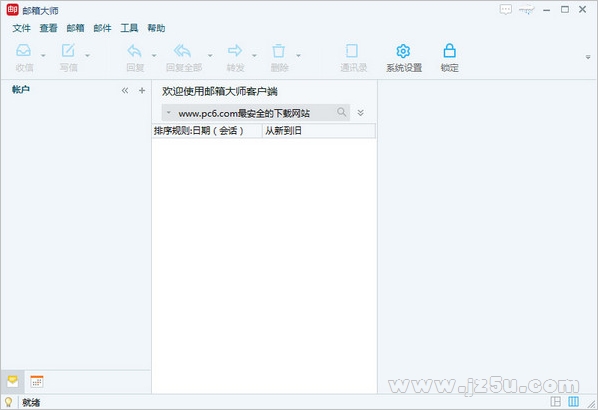Expand the dropdown arrow next to 收信
Viewport: 598px width, 410px height.
tap(43, 56)
